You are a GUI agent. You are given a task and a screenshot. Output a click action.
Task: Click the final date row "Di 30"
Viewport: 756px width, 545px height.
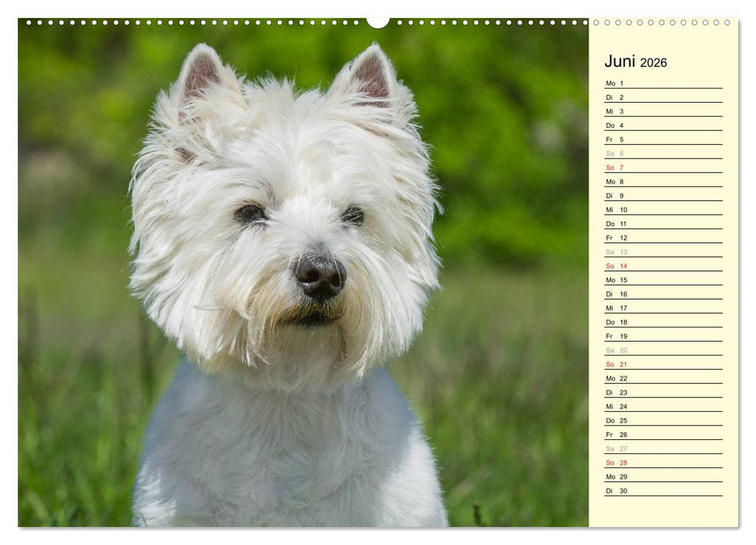[615, 490]
